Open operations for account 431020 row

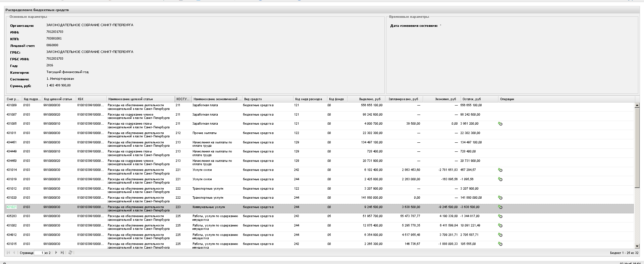500,198
